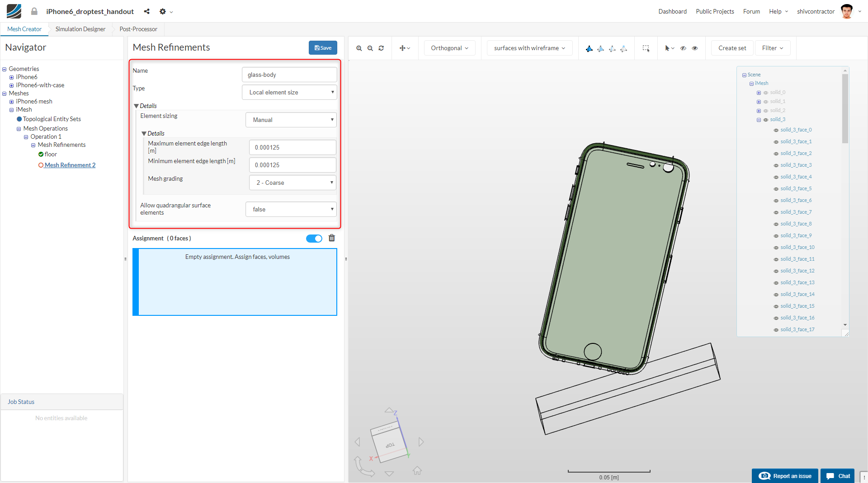
Task: Reset the 3D view with refresh icon
Action: tap(381, 48)
